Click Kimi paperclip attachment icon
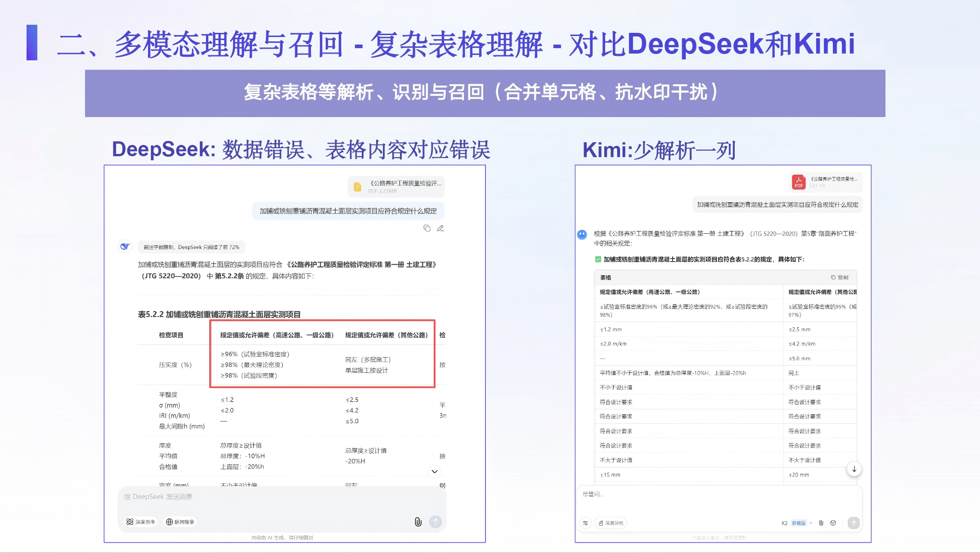 coord(821,523)
